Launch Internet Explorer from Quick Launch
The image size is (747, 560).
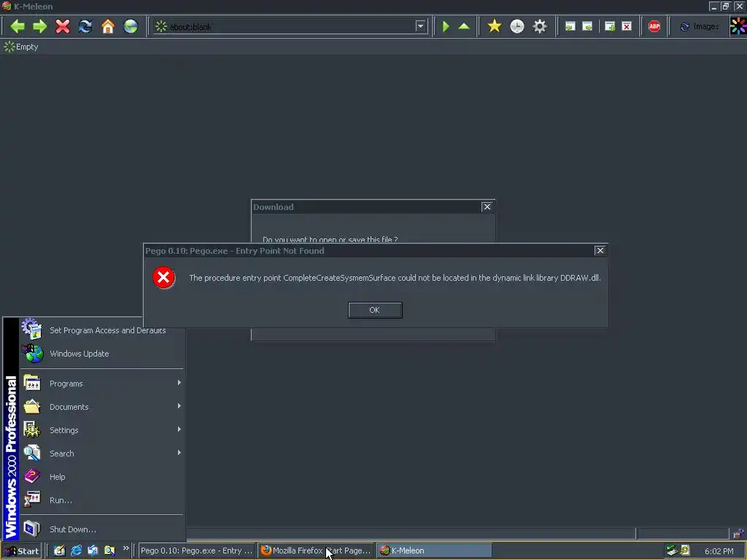(76, 551)
